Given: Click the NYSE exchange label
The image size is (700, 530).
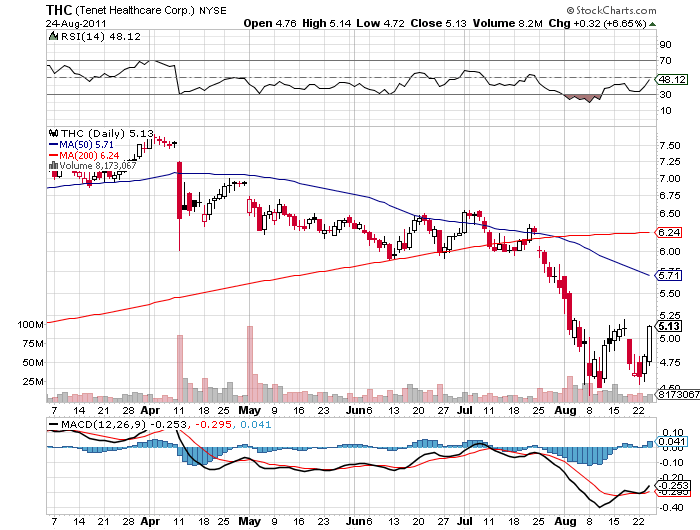Looking at the screenshot, I should 212,11.
